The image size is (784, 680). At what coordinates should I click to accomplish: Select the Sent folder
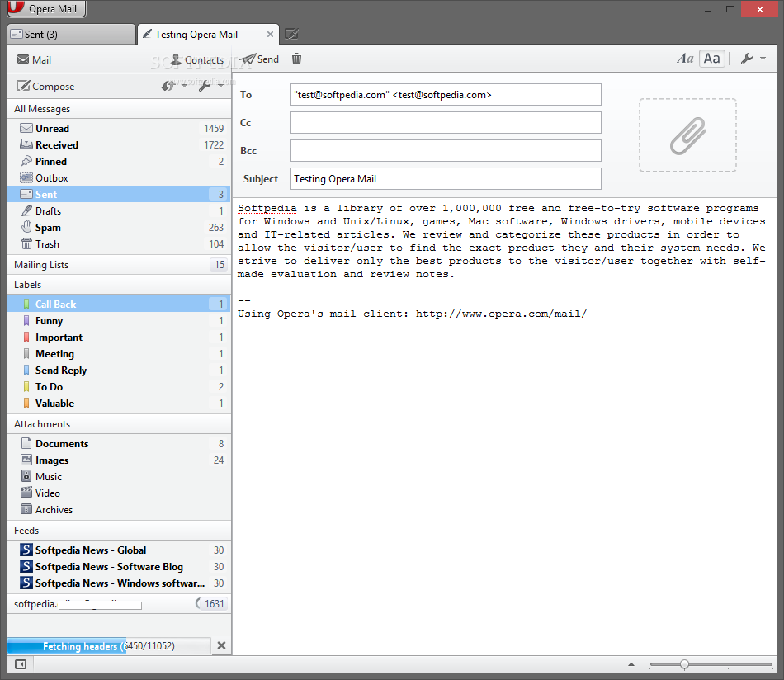tap(119, 195)
